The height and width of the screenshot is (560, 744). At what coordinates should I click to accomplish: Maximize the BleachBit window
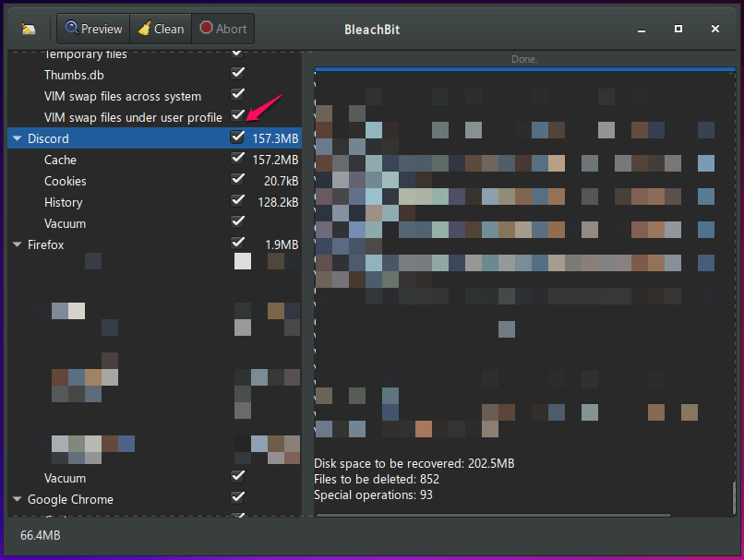(x=678, y=29)
